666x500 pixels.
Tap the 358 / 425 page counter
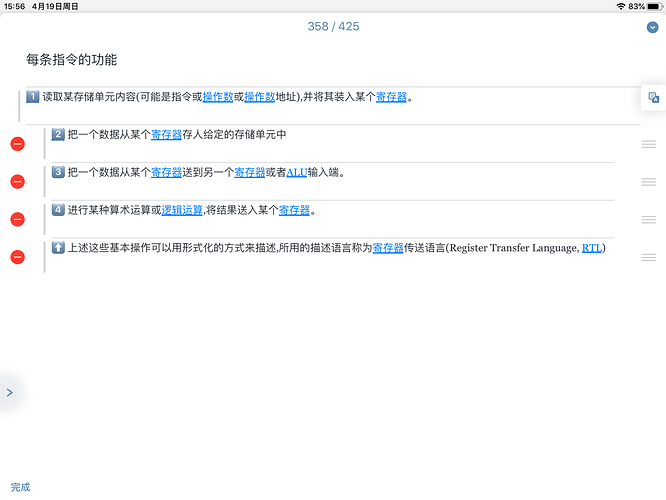click(x=333, y=26)
